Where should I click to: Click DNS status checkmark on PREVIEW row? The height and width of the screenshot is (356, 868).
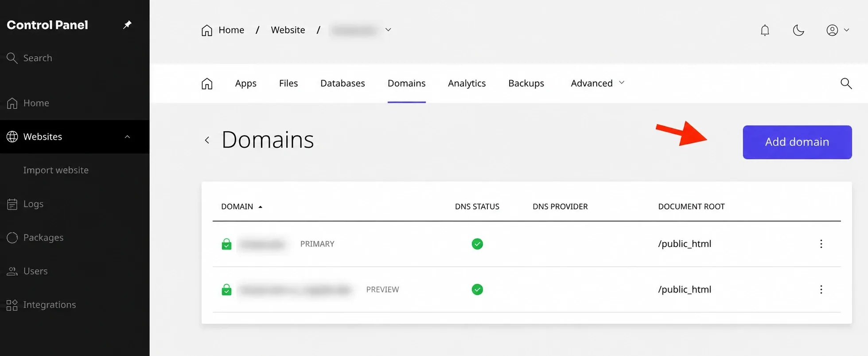477,289
